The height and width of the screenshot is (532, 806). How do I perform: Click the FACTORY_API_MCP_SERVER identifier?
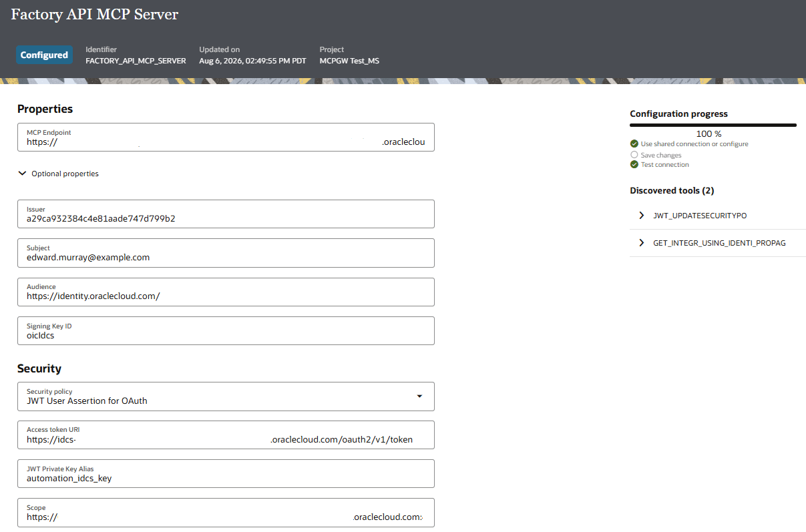[x=136, y=61]
